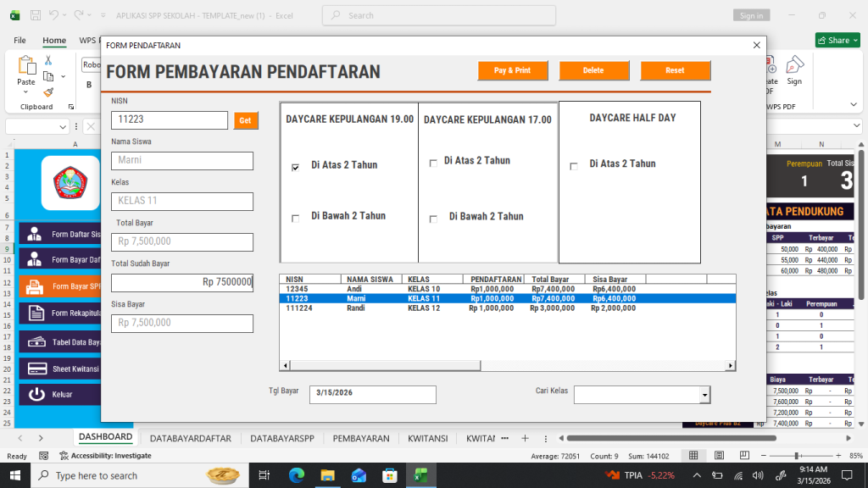Click the orange Get button beside NISN
868x488 pixels.
point(245,120)
